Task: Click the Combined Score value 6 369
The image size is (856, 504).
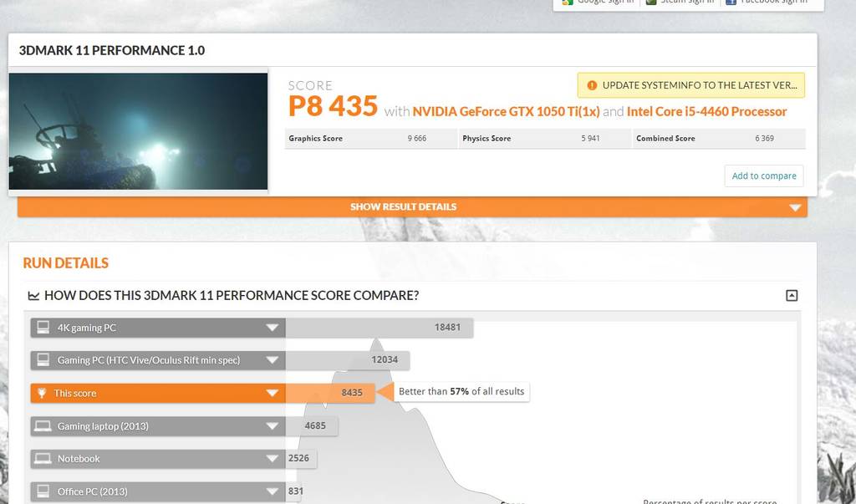Action: 764,138
